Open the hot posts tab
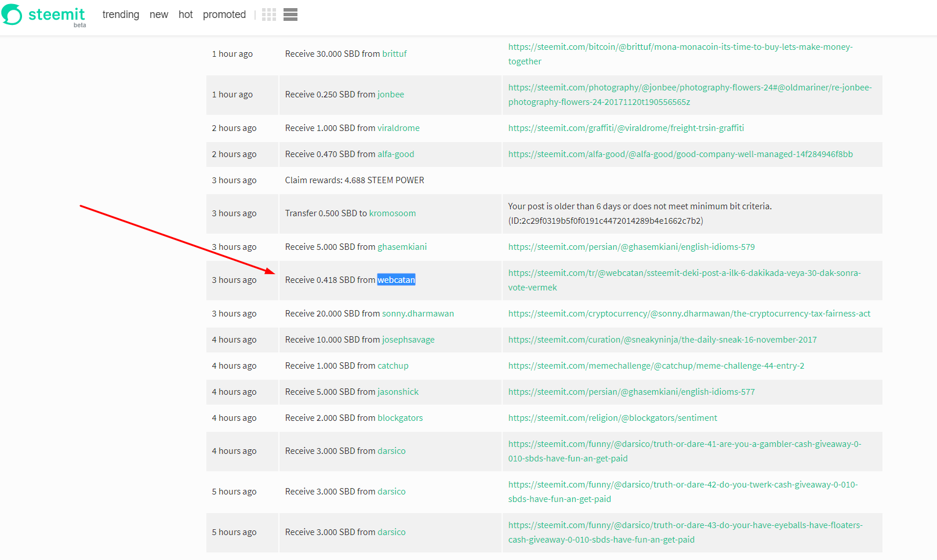This screenshot has width=937, height=560. click(x=186, y=14)
